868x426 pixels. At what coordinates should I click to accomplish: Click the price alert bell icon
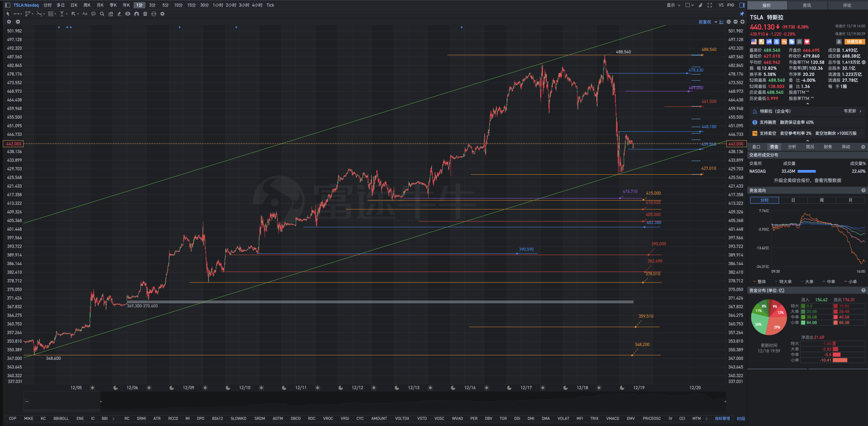[839, 42]
